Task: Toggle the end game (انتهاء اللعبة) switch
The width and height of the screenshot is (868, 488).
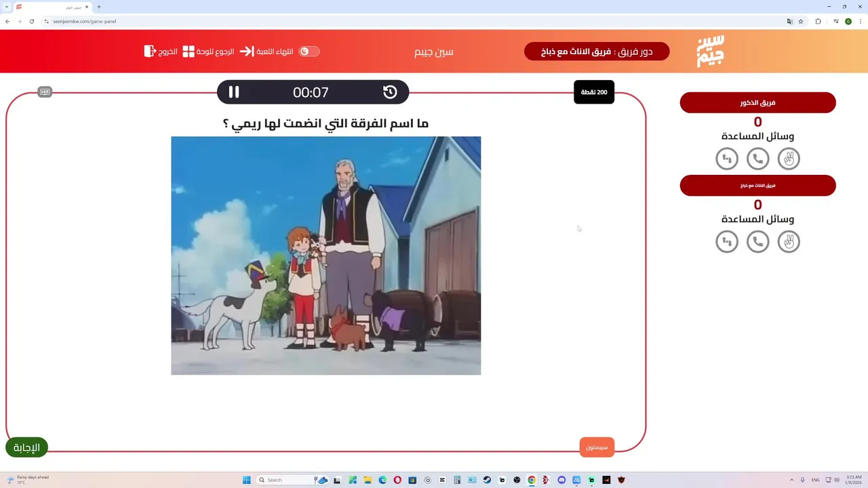Action: 309,52
